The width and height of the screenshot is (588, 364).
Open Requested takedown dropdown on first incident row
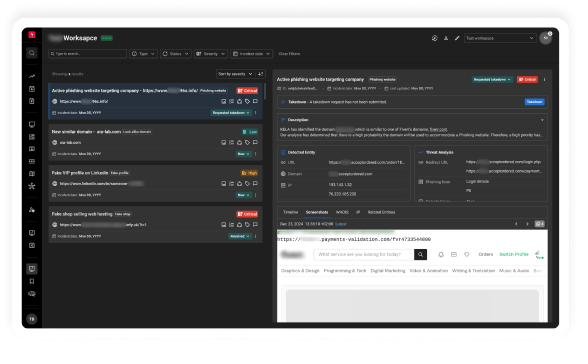pyautogui.click(x=231, y=113)
